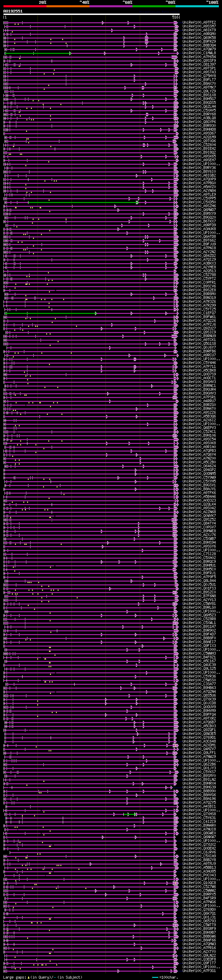Select hit label UniRef100_B9N319
Viewport: 222px width, 980px height.
[199, 298]
